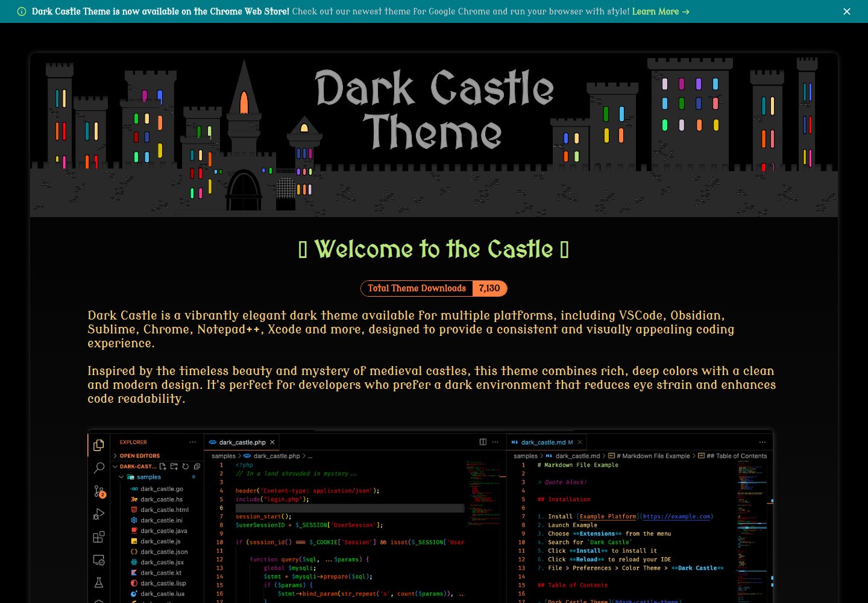Image resolution: width=868 pixels, height=603 pixels.
Task: Open the Remote Explorer icon
Action: [99, 560]
